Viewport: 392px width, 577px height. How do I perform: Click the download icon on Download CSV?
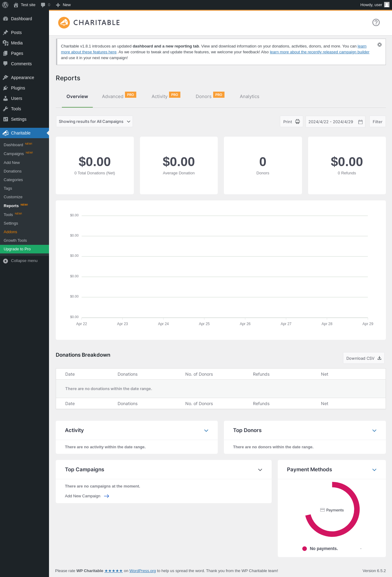[379, 358]
